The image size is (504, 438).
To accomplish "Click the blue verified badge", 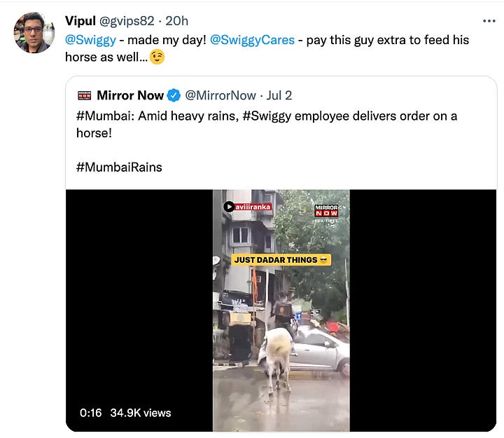I will point(174,95).
